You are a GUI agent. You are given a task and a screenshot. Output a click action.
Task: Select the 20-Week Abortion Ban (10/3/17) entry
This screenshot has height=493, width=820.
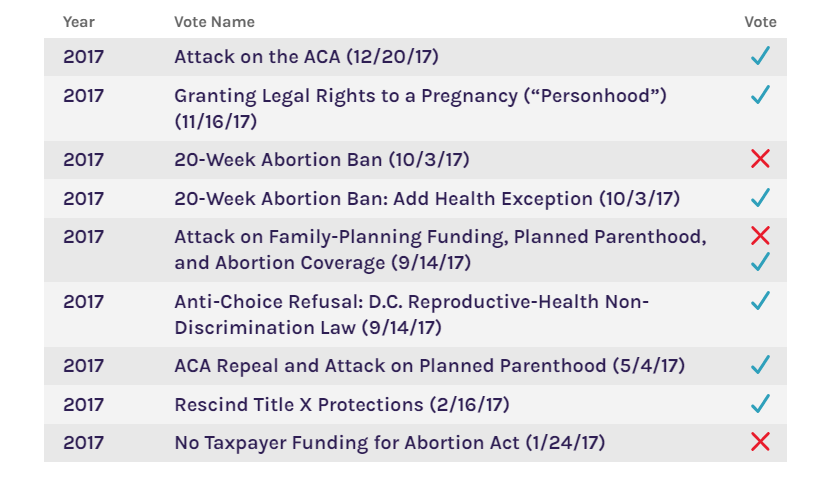coord(321,160)
